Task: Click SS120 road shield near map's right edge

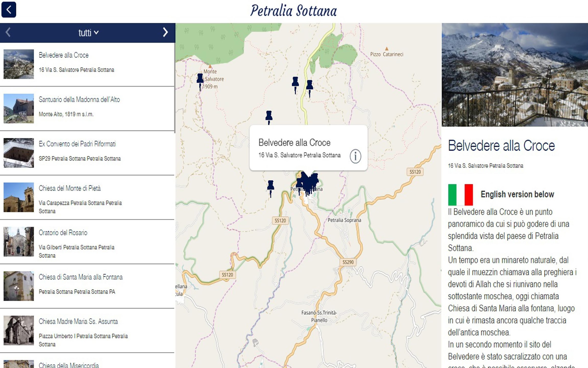Action: tap(415, 172)
